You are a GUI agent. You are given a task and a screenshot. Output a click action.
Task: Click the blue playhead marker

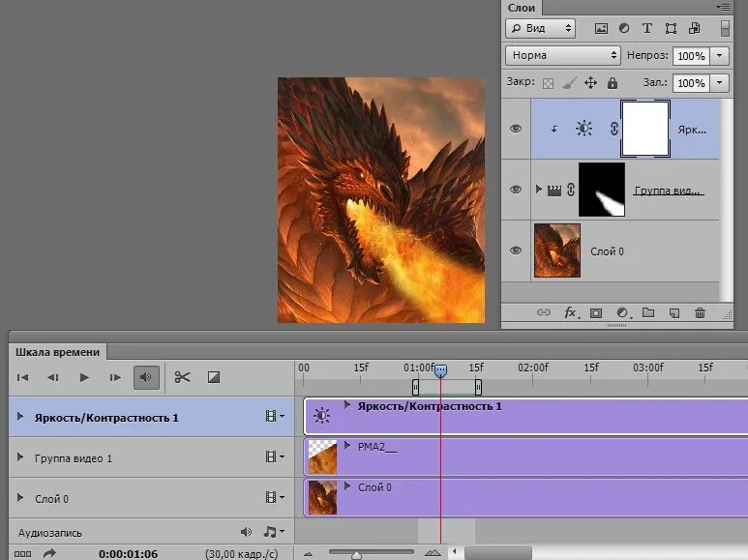(441, 370)
